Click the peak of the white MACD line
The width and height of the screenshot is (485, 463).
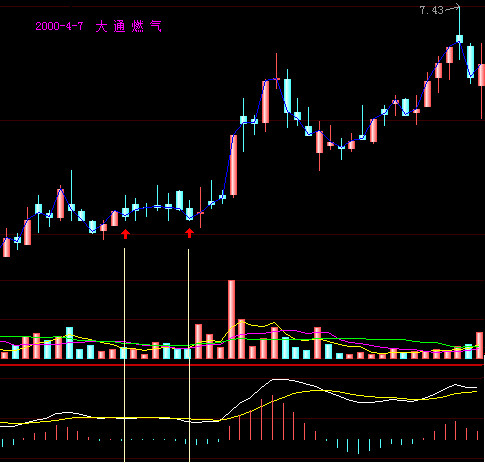[x=280, y=379]
